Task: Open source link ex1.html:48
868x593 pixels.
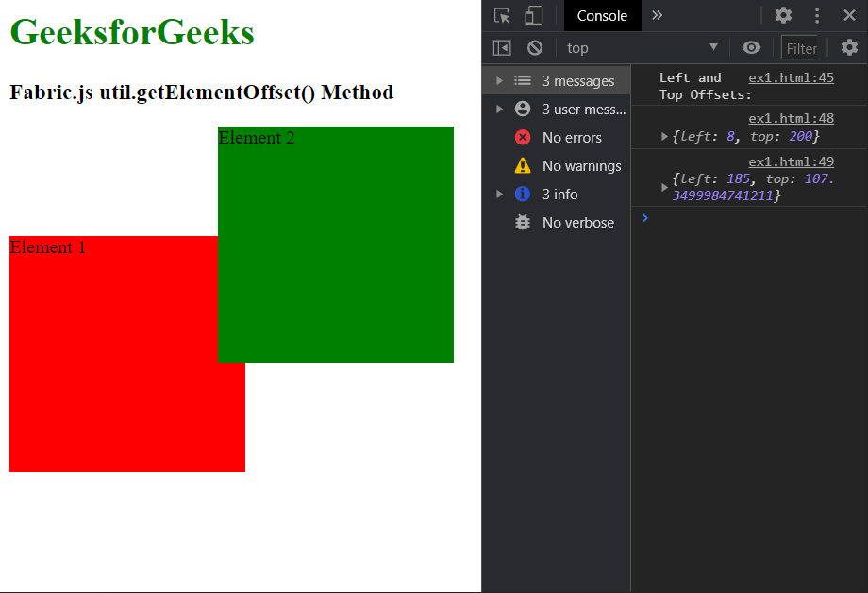Action: tap(791, 118)
